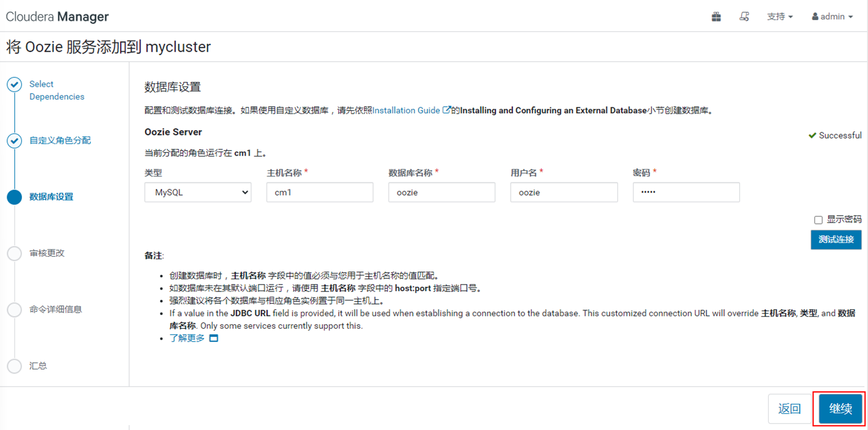
Task: Go to the 自定义角色分配 wizard step
Action: click(x=60, y=141)
